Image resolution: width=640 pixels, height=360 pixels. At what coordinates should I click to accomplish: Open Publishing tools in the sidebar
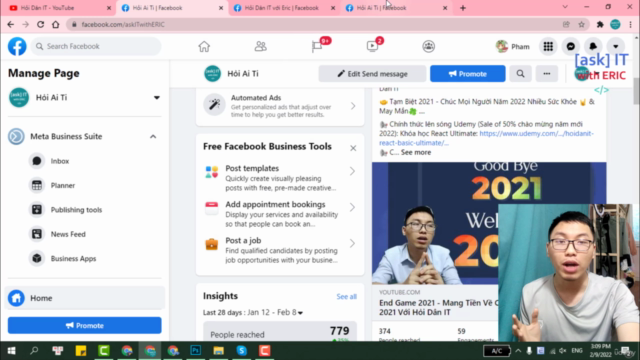coord(76,210)
